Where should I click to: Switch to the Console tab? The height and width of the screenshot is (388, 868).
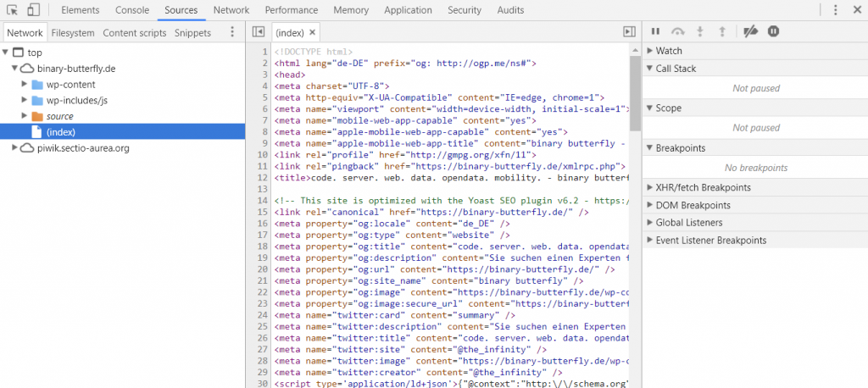pyautogui.click(x=132, y=10)
